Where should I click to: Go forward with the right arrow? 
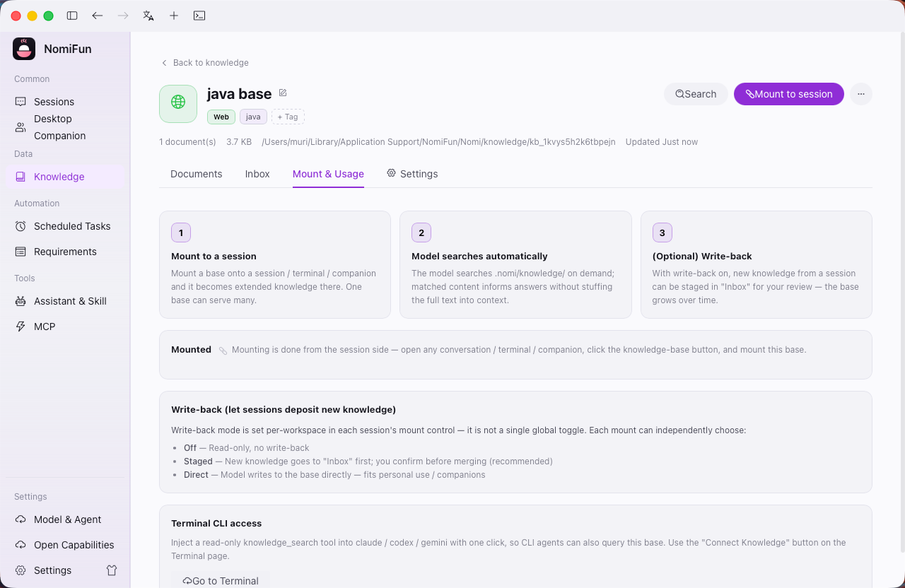[x=123, y=16]
